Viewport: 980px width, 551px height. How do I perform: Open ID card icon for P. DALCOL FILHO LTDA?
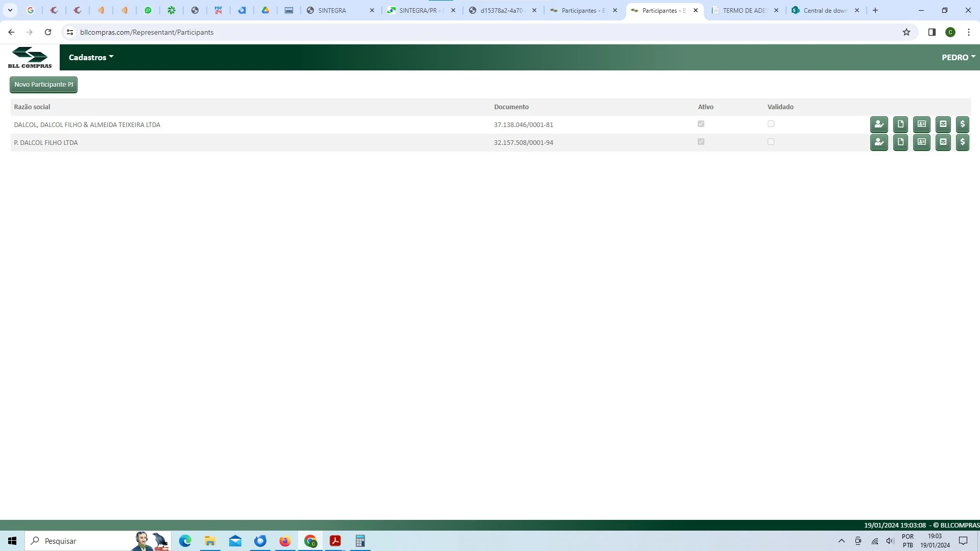click(921, 142)
